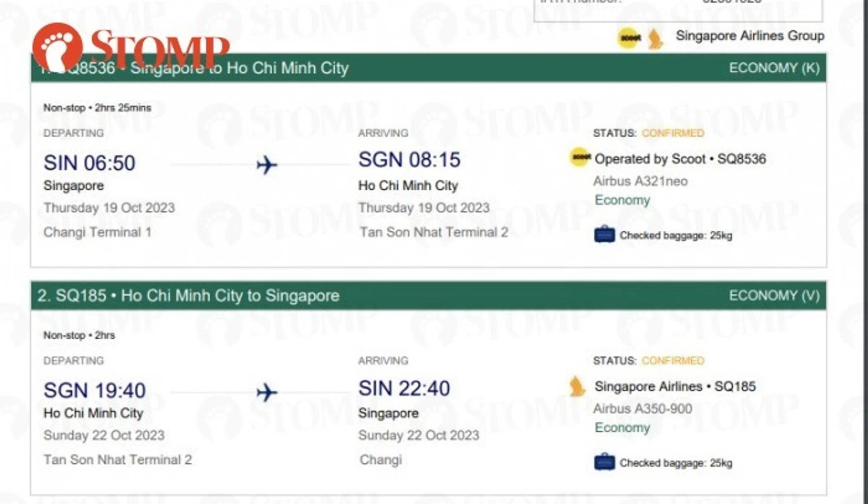Click the Stomp footprint logo icon
The width and height of the screenshot is (868, 504).
(x=57, y=48)
